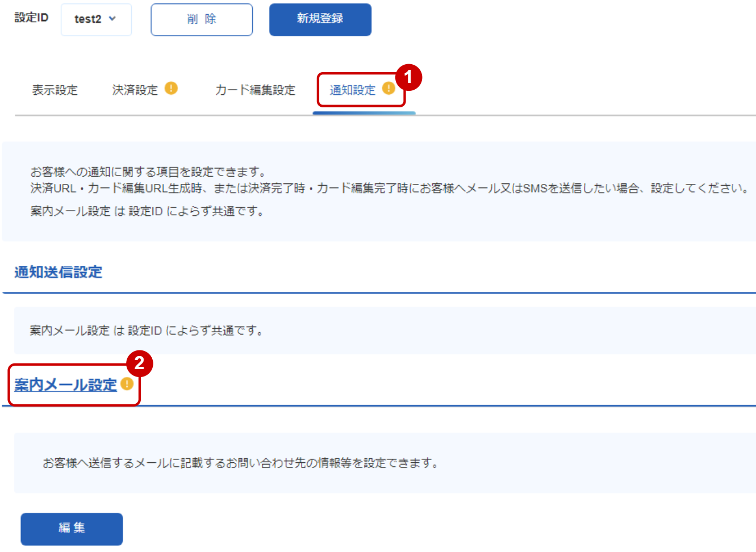Click the 削除 button
The image size is (756, 552).
(202, 19)
